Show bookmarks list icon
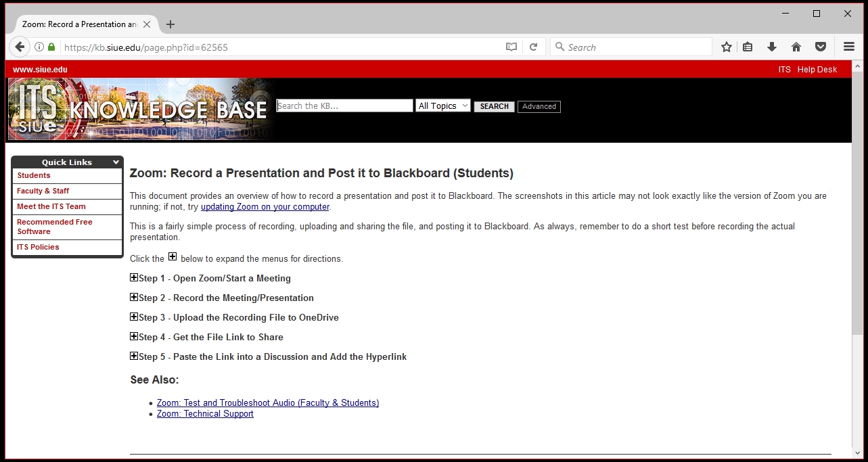This screenshot has width=868, height=462. [x=748, y=47]
